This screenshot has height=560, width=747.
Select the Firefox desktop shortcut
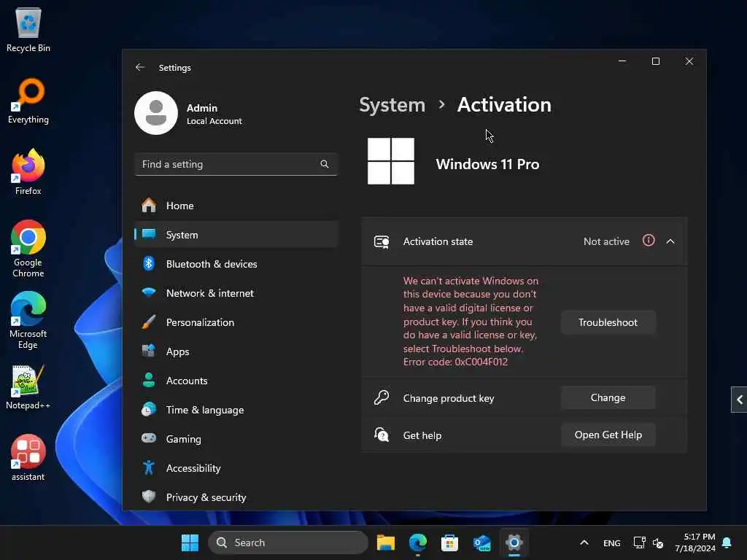[x=28, y=172]
